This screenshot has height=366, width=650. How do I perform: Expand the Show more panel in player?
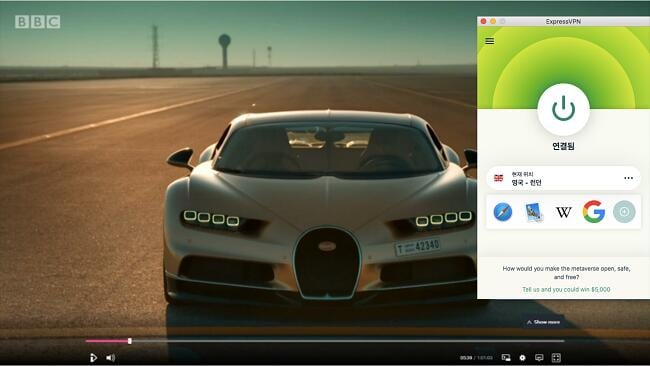click(543, 322)
